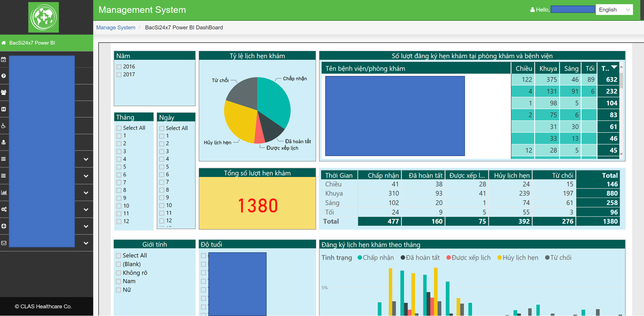Expand the gears settings row chevron
The image size is (644, 316).
[x=86, y=209]
